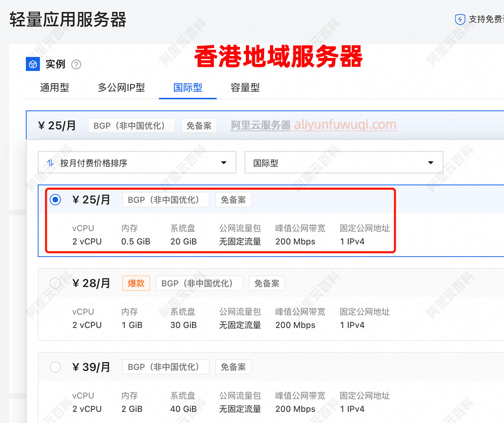The width and height of the screenshot is (504, 423).
Task: Open the 容量型 tab
Action: 245,87
